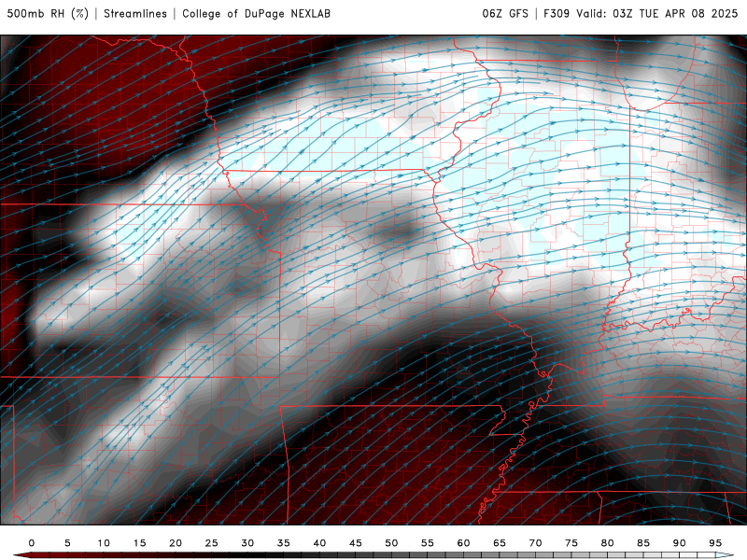
Task: Click the 75 label on the color scale
Action: click(571, 543)
